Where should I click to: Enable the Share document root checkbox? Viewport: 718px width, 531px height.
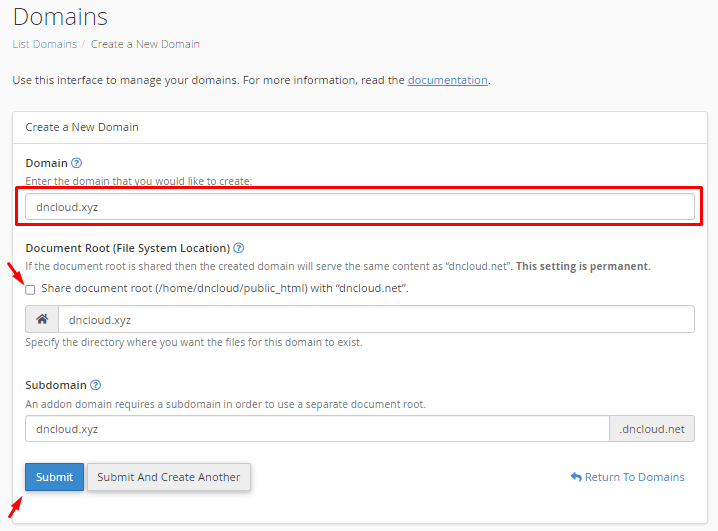click(30, 289)
